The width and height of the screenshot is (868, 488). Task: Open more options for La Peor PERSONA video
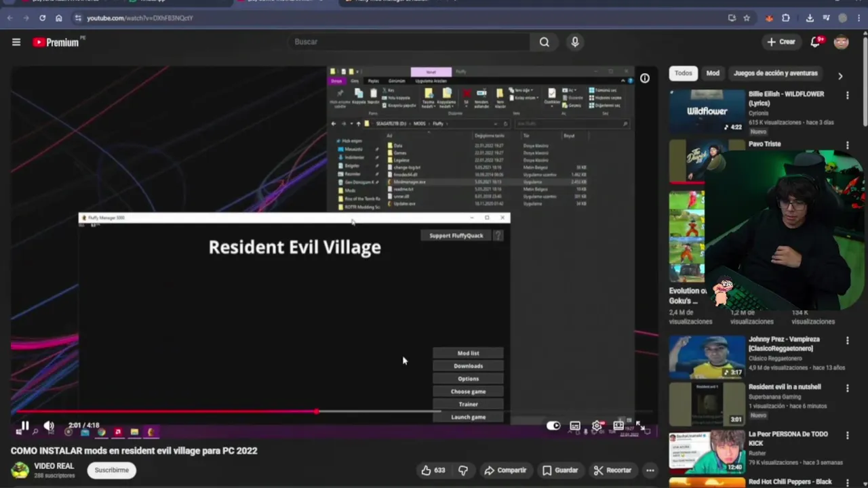point(847,436)
